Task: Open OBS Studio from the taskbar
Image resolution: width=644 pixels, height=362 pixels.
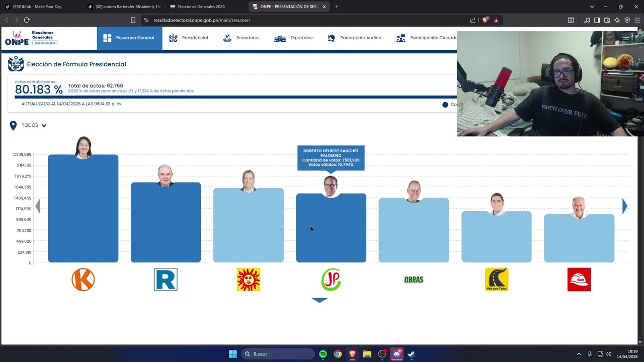Action: pyautogui.click(x=382, y=354)
